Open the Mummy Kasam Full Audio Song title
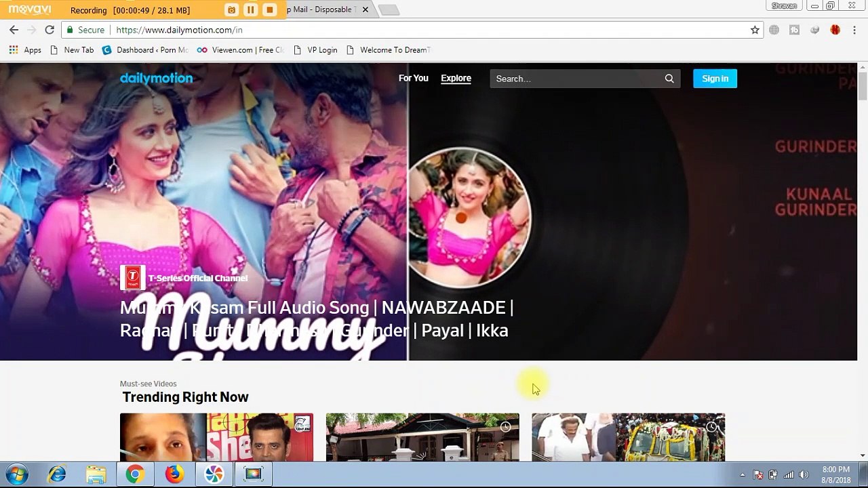 coord(317,319)
